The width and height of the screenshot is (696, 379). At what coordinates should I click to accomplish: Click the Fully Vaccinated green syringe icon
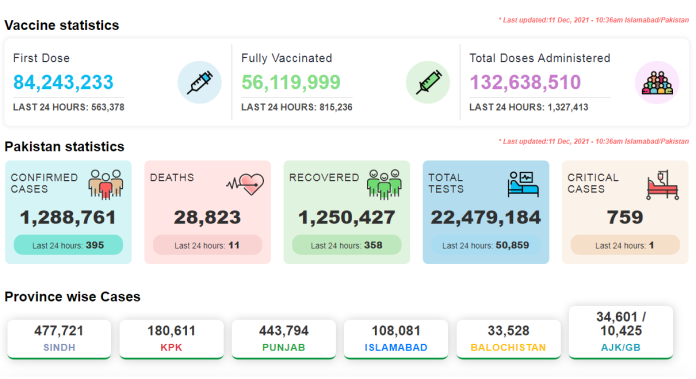(x=428, y=82)
